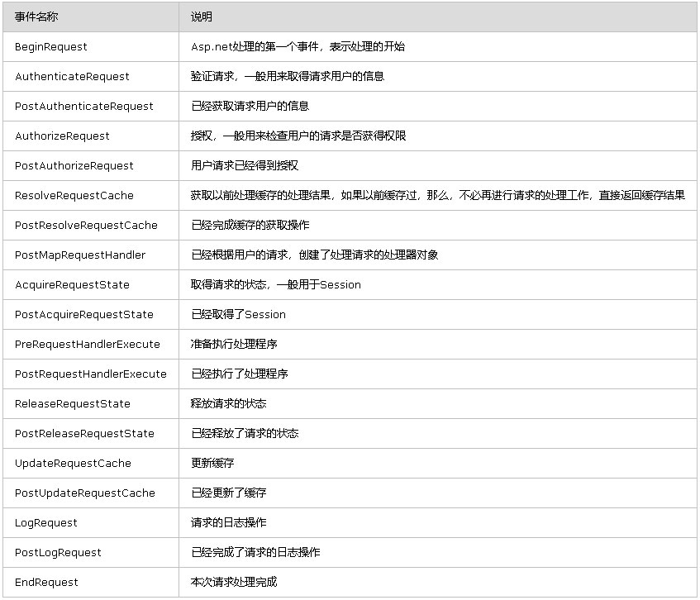Select the PostUpdateRequestCache cell
This screenshot has width=700, height=600.
tap(85, 493)
